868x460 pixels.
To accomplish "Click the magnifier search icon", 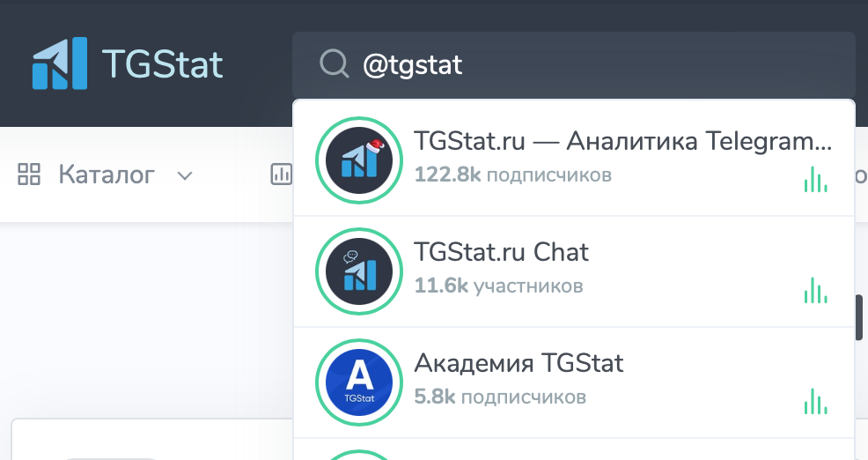I will point(334,63).
